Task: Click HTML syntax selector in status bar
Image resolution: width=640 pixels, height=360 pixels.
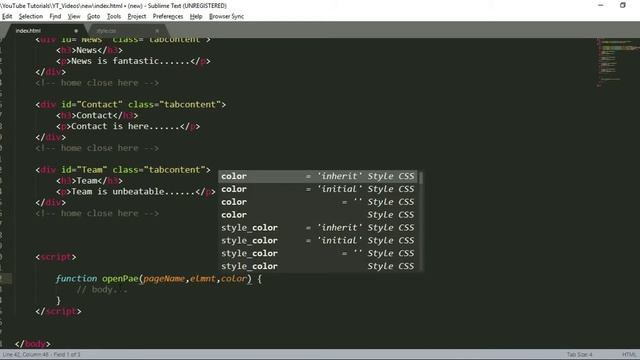Action: coord(629,354)
